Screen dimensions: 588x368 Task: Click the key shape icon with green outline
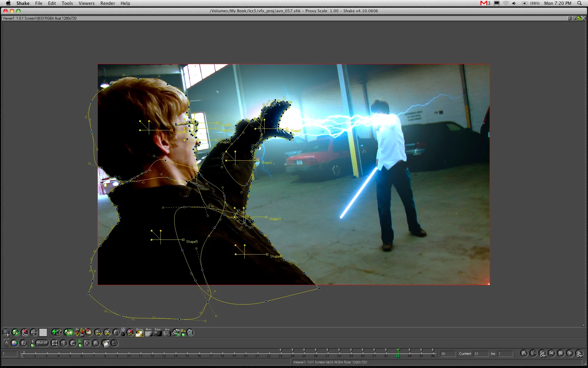pyautogui.click(x=176, y=332)
